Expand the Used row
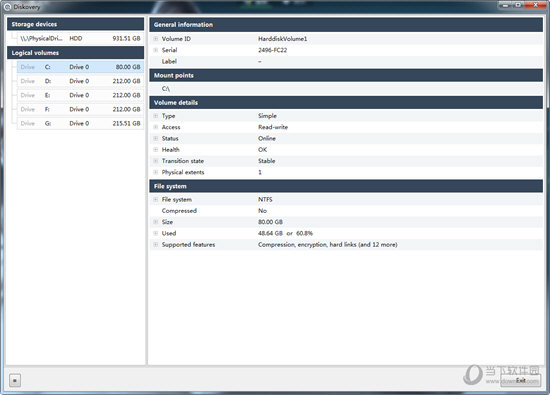Viewport: 550px width, 395px height. pyautogui.click(x=156, y=233)
